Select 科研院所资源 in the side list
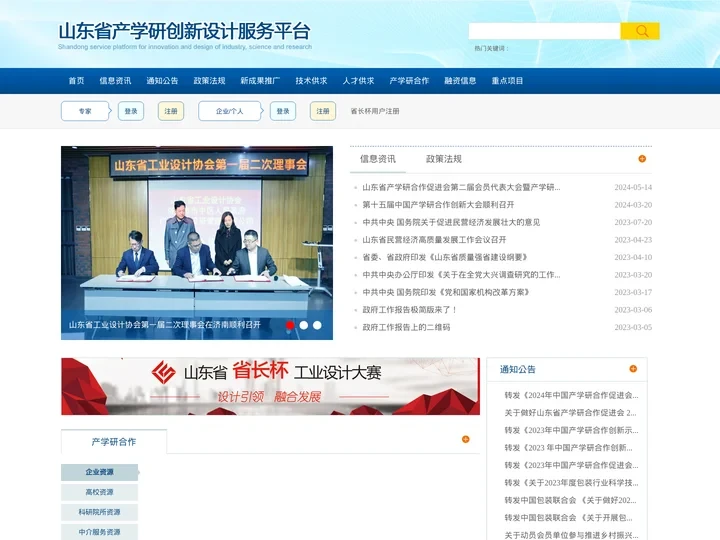The width and height of the screenshot is (720, 540). [99, 512]
